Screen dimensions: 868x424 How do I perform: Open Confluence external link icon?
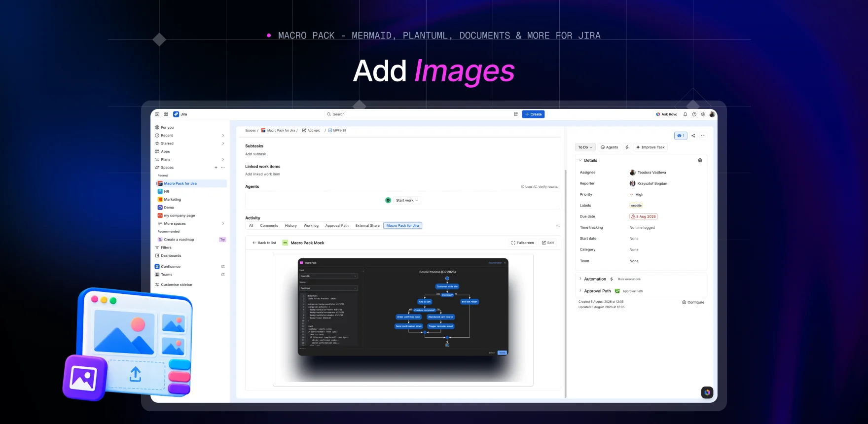pos(223,267)
